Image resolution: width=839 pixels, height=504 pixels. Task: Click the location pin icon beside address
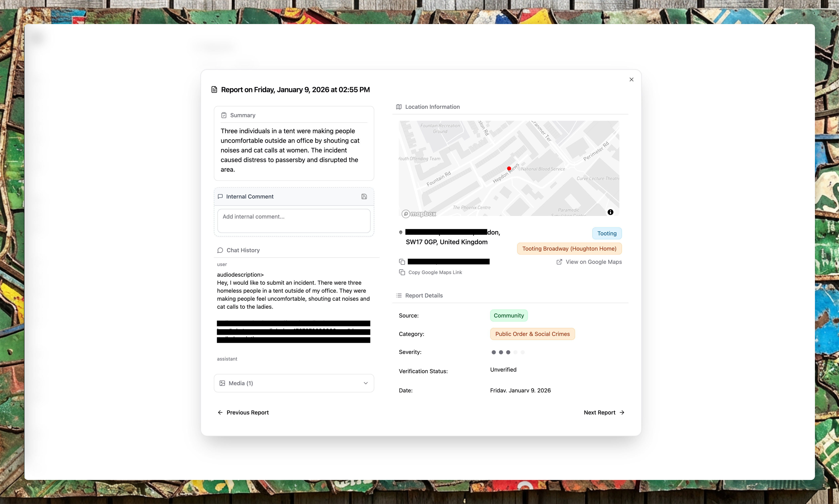coord(401,233)
